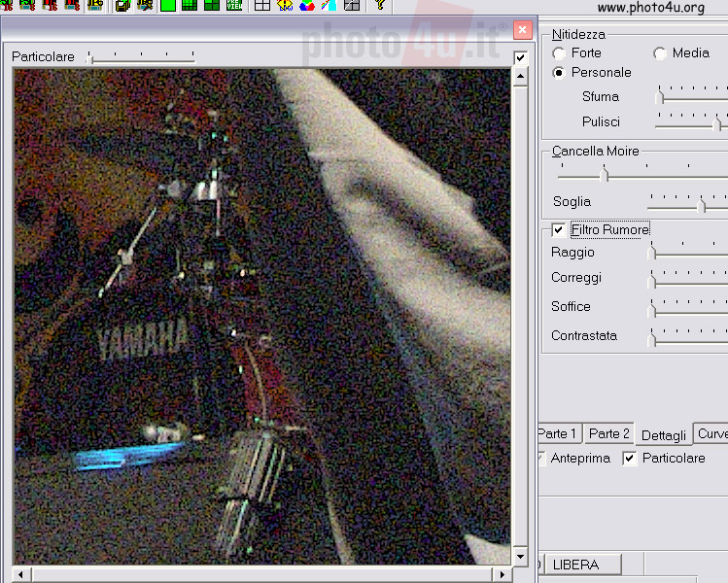Click the Contrastata slider handle
The height and width of the screenshot is (583, 728).
click(x=652, y=339)
